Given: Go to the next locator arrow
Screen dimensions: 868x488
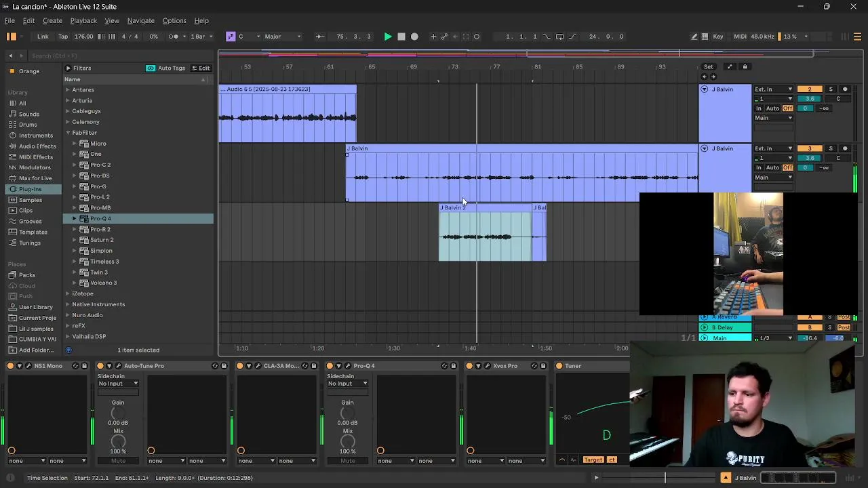Looking at the screenshot, I should point(713,77).
